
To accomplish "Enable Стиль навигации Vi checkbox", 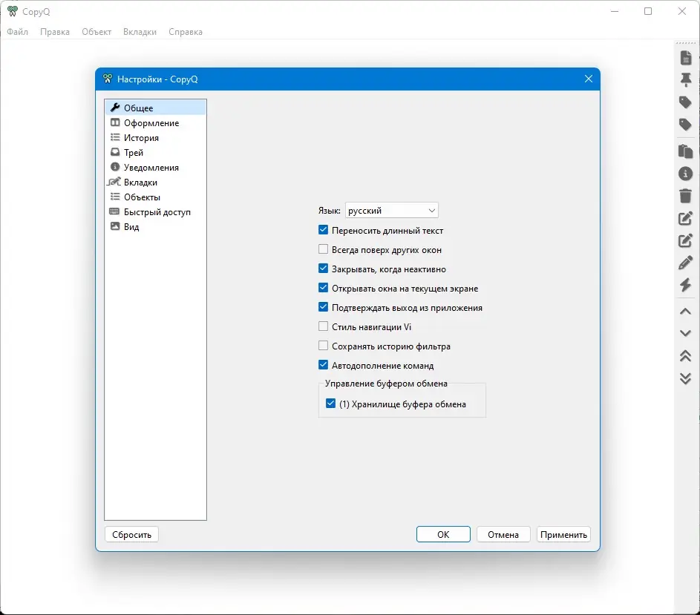I will (x=323, y=326).
